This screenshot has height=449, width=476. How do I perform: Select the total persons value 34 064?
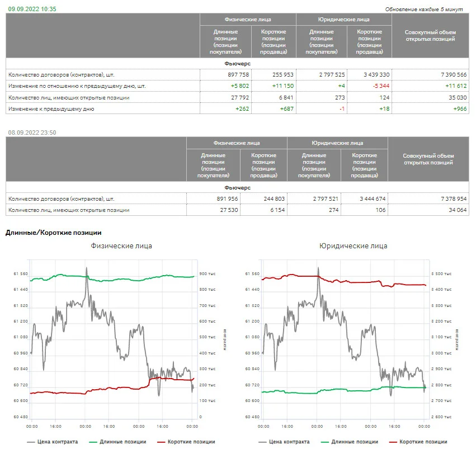[x=458, y=210]
